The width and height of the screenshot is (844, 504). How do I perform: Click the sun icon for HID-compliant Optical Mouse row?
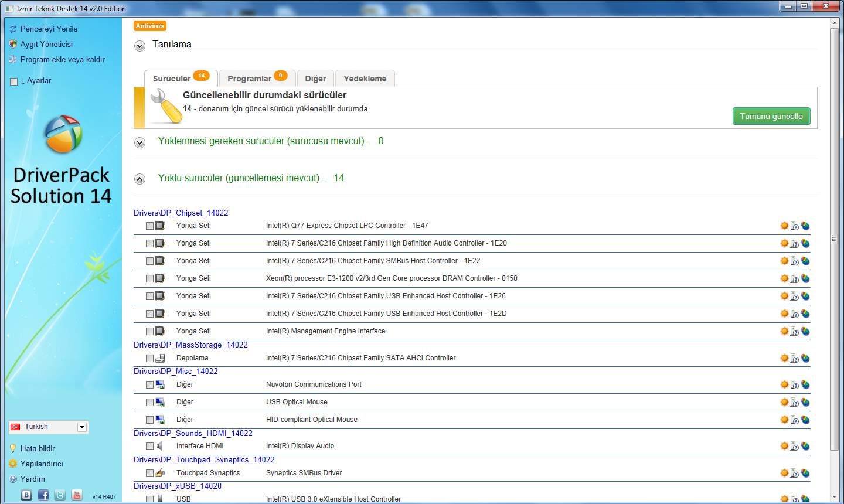coord(784,420)
